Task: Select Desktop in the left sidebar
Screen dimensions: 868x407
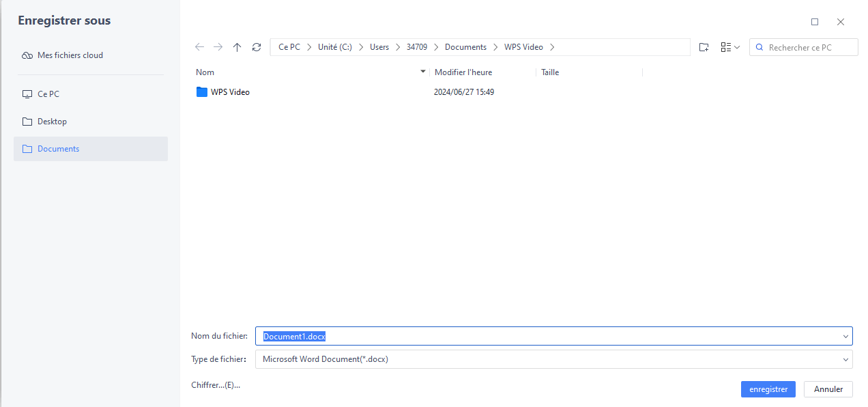Action: pos(52,122)
